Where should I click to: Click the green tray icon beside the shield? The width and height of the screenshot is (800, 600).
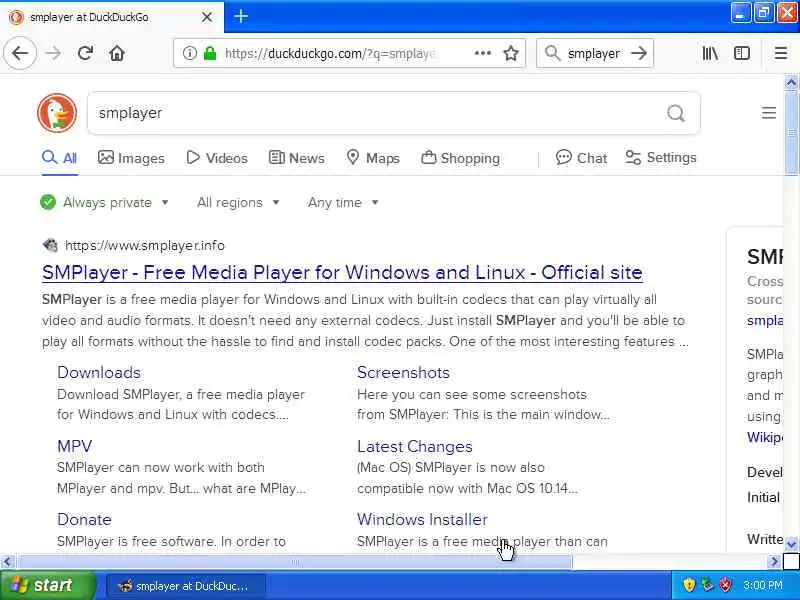coord(707,585)
